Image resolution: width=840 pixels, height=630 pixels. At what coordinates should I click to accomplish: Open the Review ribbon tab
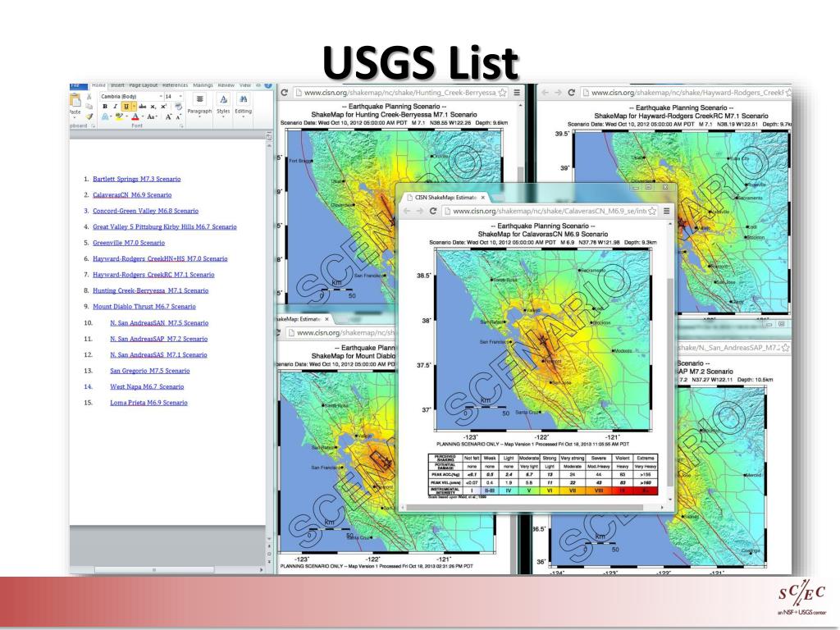click(x=226, y=85)
